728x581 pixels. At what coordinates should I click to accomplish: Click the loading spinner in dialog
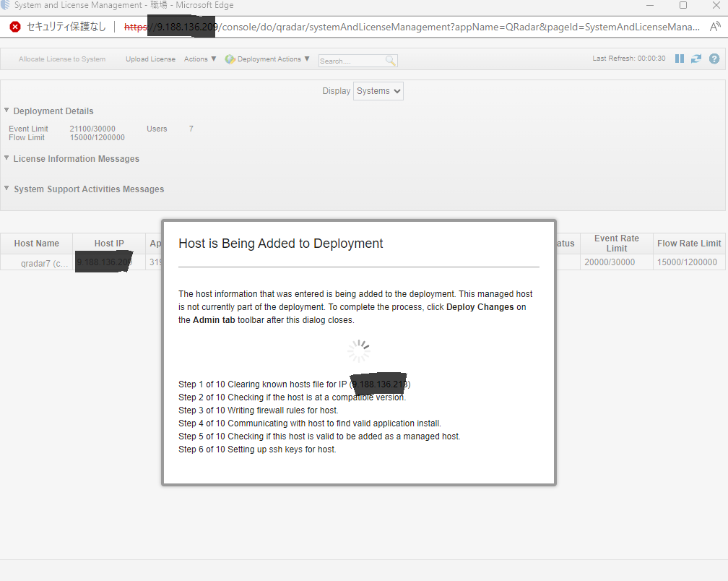click(x=359, y=351)
